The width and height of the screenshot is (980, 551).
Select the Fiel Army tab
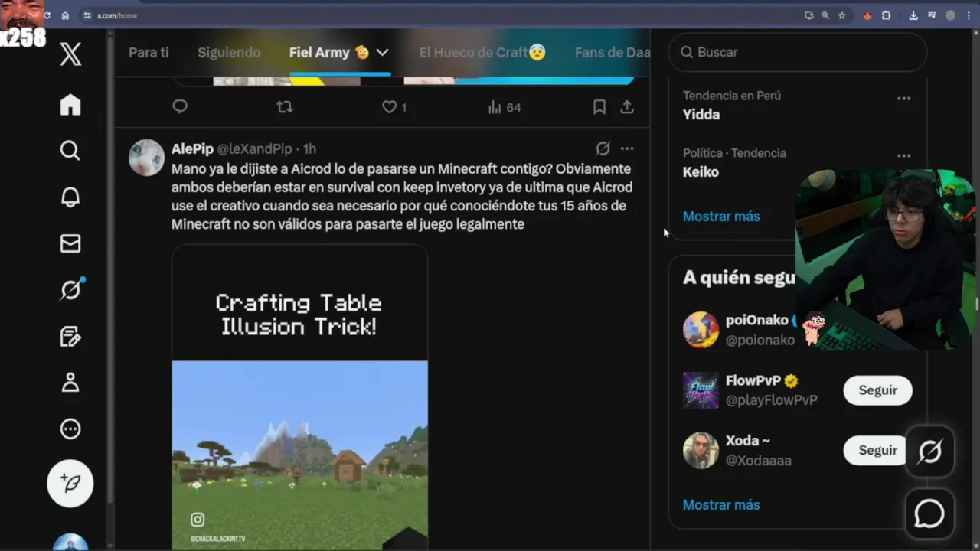(329, 52)
